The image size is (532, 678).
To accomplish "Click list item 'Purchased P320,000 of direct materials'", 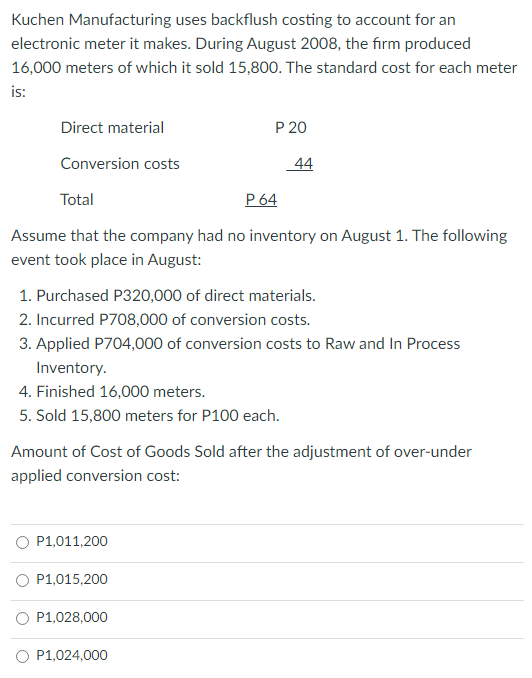I will pyautogui.click(x=167, y=296).
